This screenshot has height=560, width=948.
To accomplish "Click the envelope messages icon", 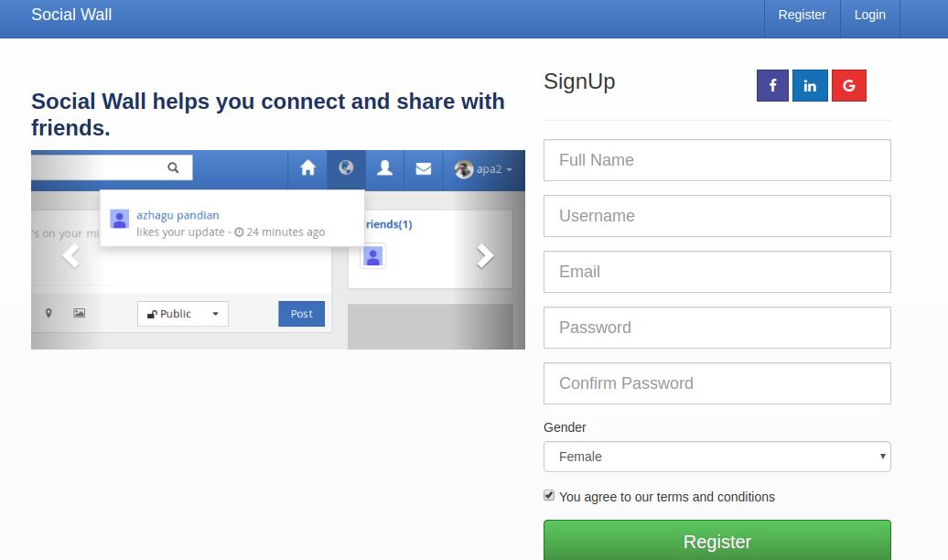I will point(423,168).
